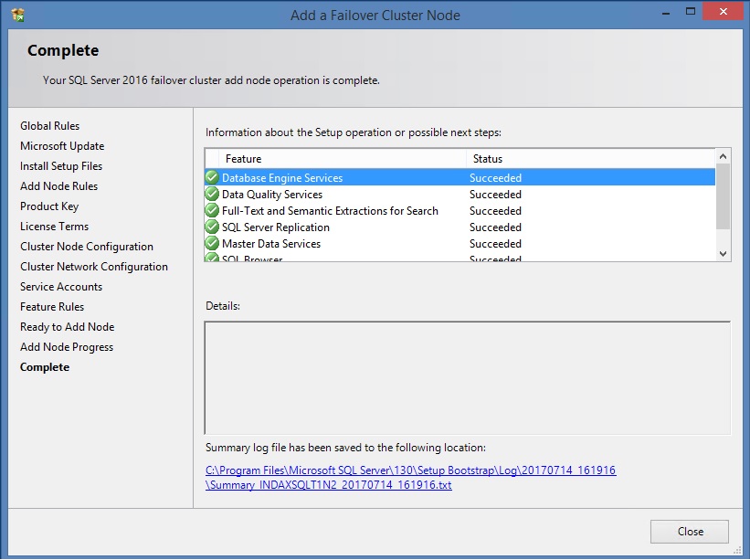The image size is (750, 560).
Task: Select the SQL Server Replication feature row
Action: point(365,227)
